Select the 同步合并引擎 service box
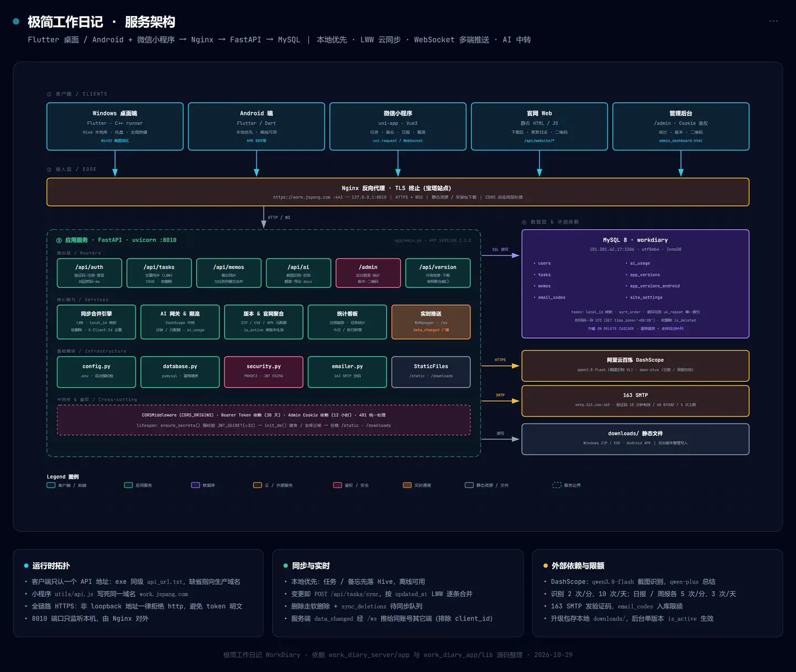 point(96,322)
